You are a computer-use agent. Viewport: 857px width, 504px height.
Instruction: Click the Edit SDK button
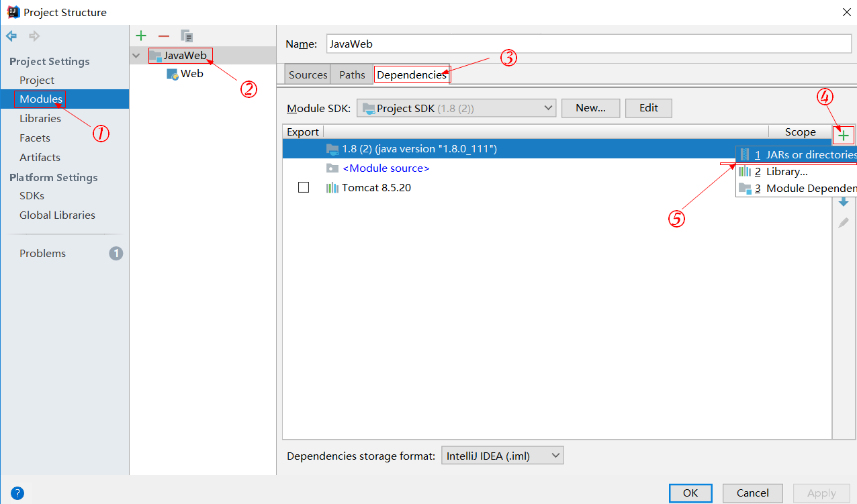[x=648, y=107]
